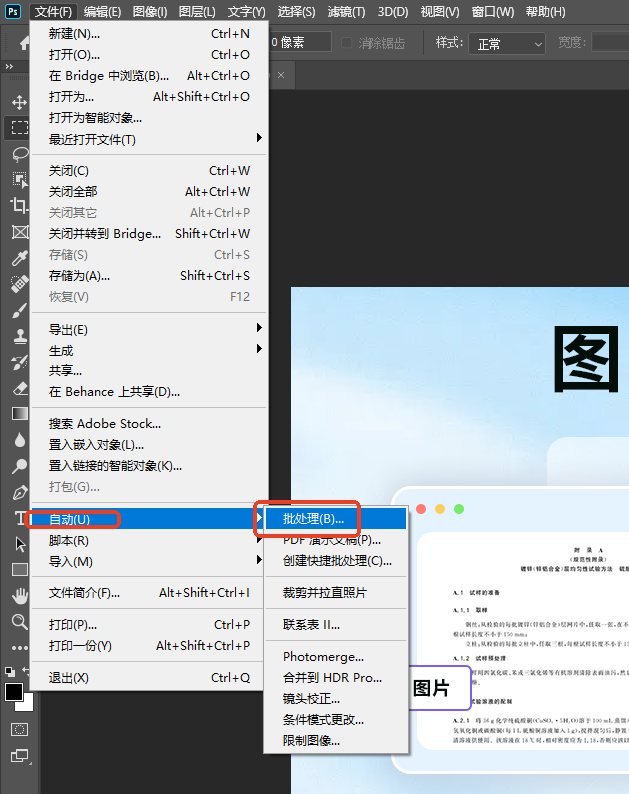Expand the 导出(E) submenu
629x794 pixels.
tap(149, 330)
